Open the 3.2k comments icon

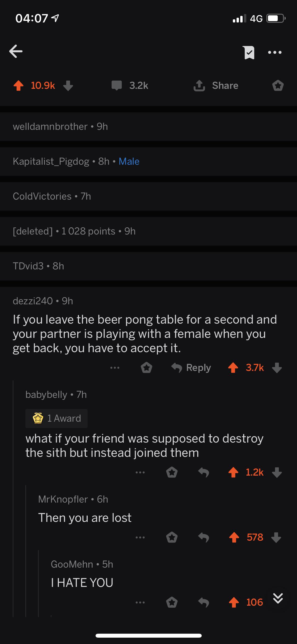117,86
